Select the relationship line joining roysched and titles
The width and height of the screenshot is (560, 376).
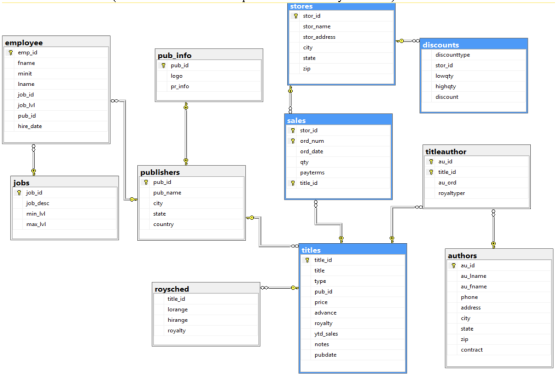[x=280, y=288]
